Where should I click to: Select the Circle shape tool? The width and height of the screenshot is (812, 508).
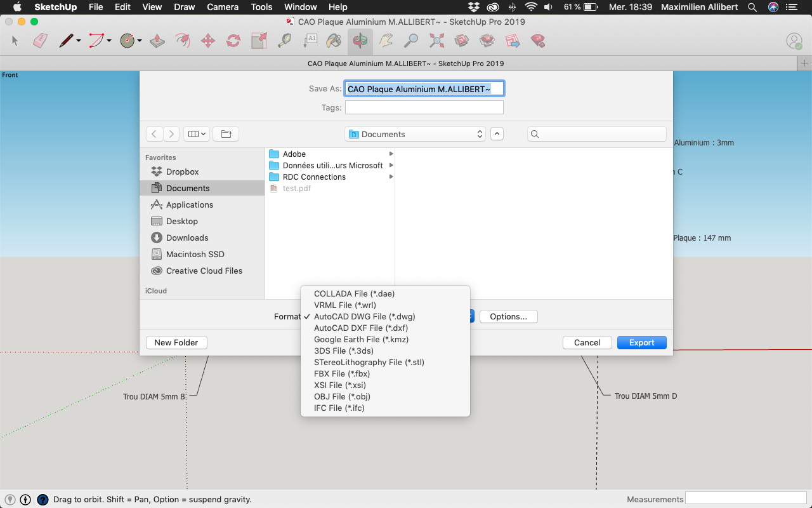click(128, 41)
